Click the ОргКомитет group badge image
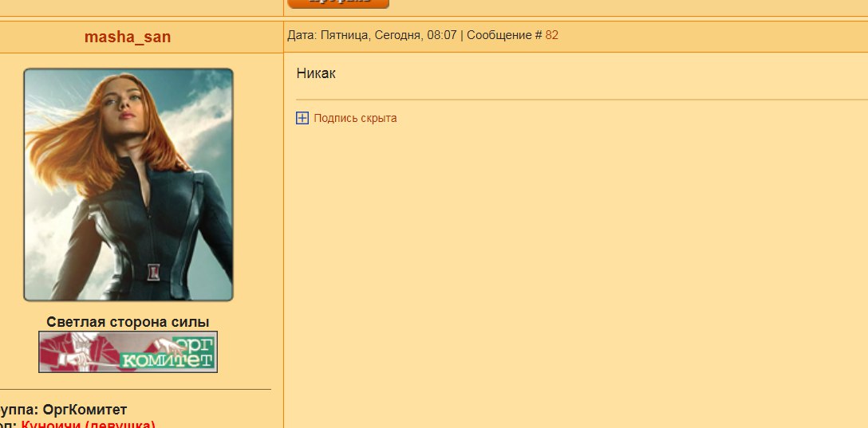This screenshot has width=868, height=428. (x=128, y=351)
